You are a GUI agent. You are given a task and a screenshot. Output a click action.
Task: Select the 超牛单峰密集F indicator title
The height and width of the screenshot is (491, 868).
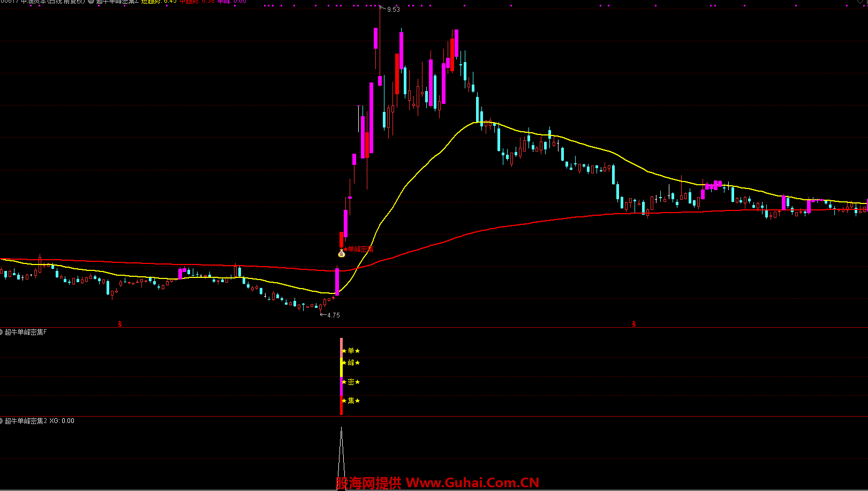26,333
